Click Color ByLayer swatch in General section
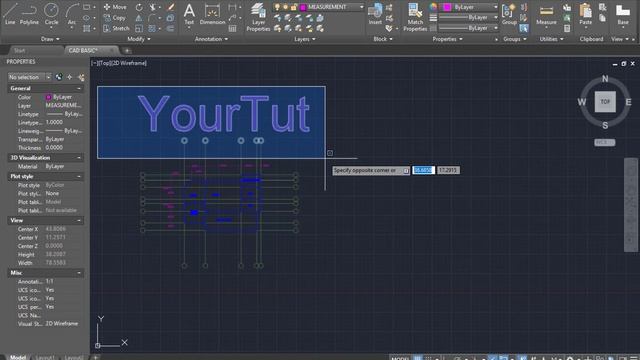The width and height of the screenshot is (640, 360). [x=49, y=97]
